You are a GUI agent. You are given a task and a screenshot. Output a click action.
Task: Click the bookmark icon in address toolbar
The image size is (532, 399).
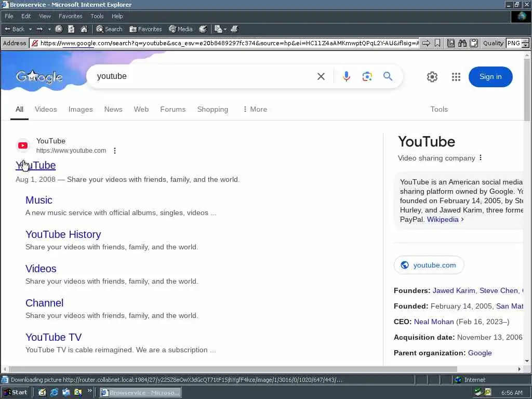point(437,43)
